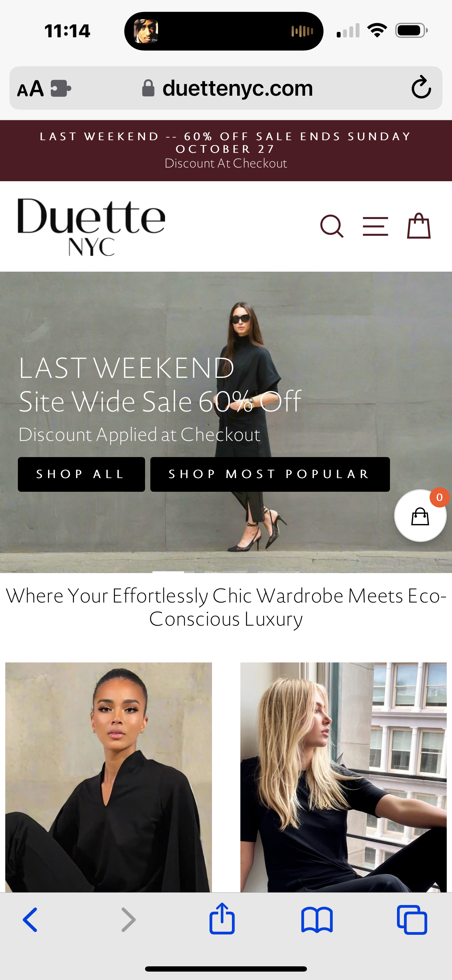Open the Safari share sheet
Viewport: 452px width, 980px height.
(222, 918)
